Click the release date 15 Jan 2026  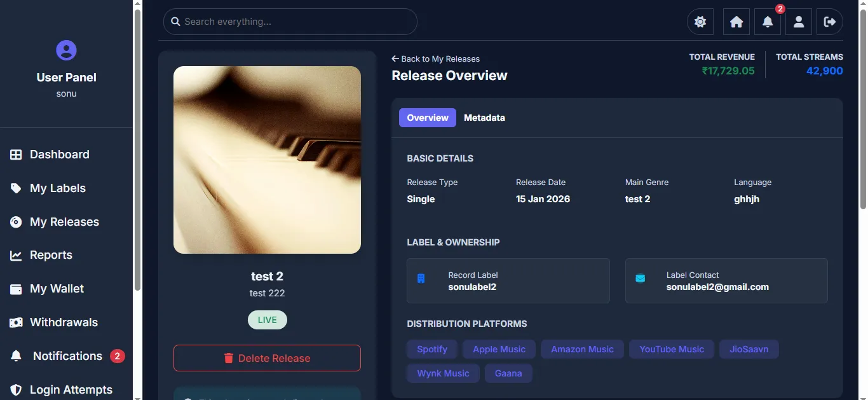click(x=543, y=199)
